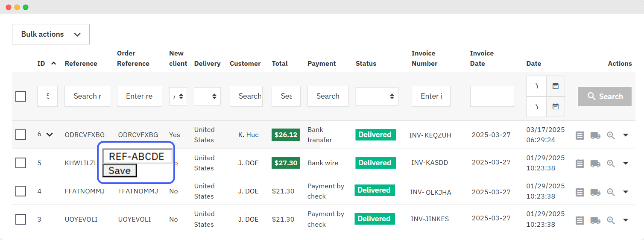Sort by the ID column header
The width and height of the screenshot is (644, 240).
41,63
